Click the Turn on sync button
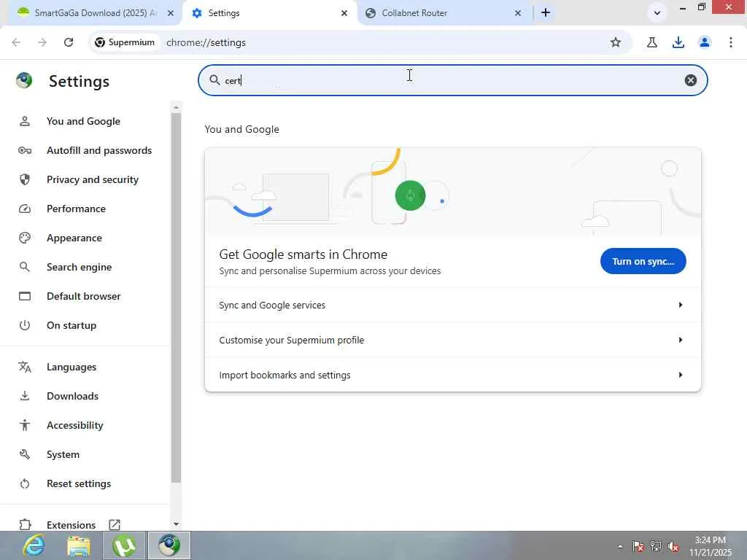This screenshot has width=747, height=560. click(x=643, y=261)
